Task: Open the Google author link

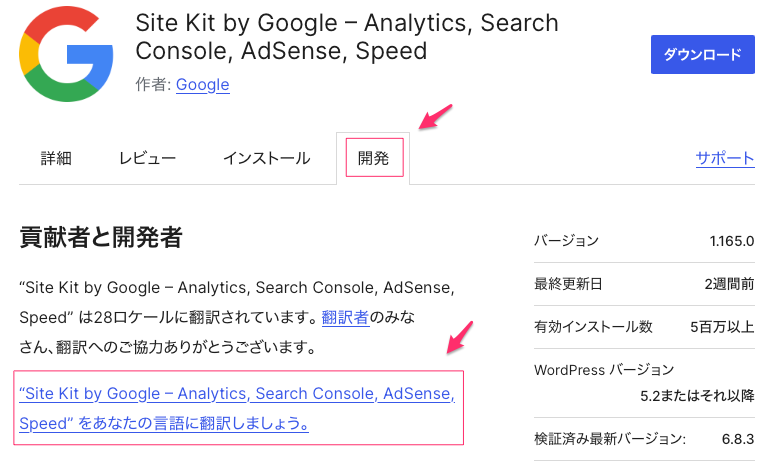Action: pyautogui.click(x=202, y=85)
